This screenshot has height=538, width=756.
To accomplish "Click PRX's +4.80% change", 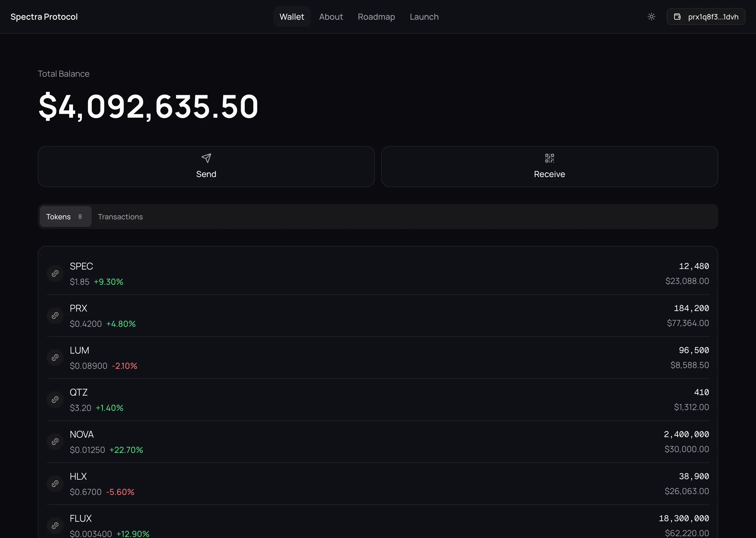I will tap(121, 324).
